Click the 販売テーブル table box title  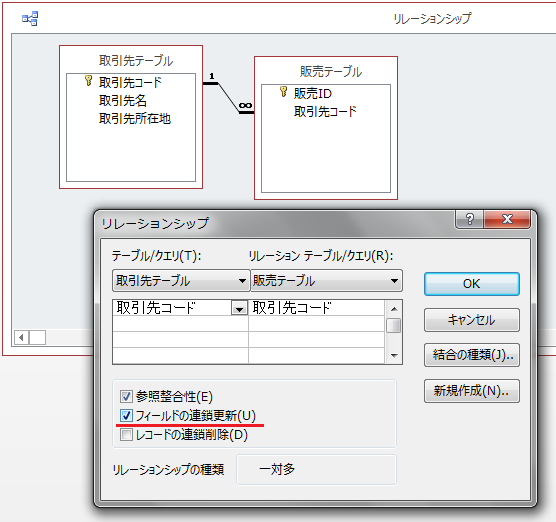tap(330, 71)
